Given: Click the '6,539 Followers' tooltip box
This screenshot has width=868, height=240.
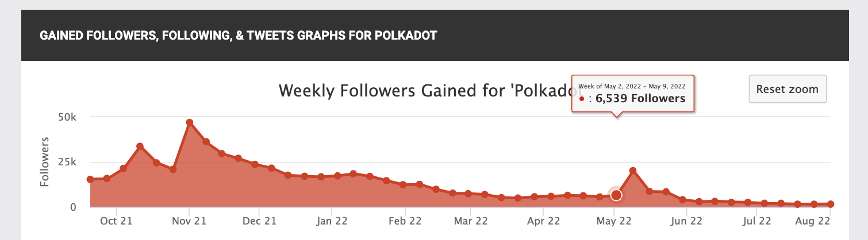Looking at the screenshot, I should (632, 93).
